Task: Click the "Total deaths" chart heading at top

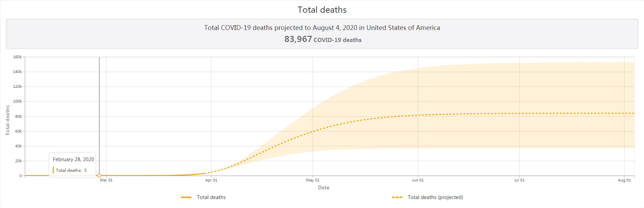Action: [x=322, y=10]
